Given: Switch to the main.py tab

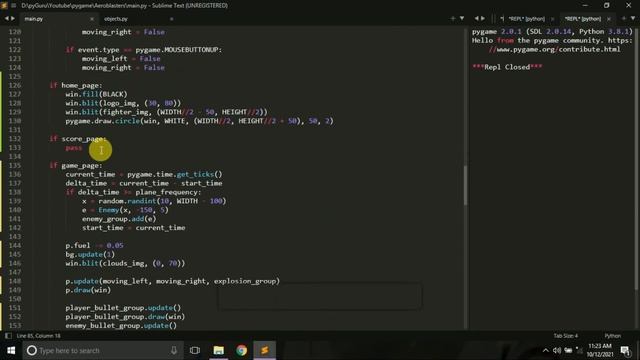Looking at the screenshot, I should (33, 19).
